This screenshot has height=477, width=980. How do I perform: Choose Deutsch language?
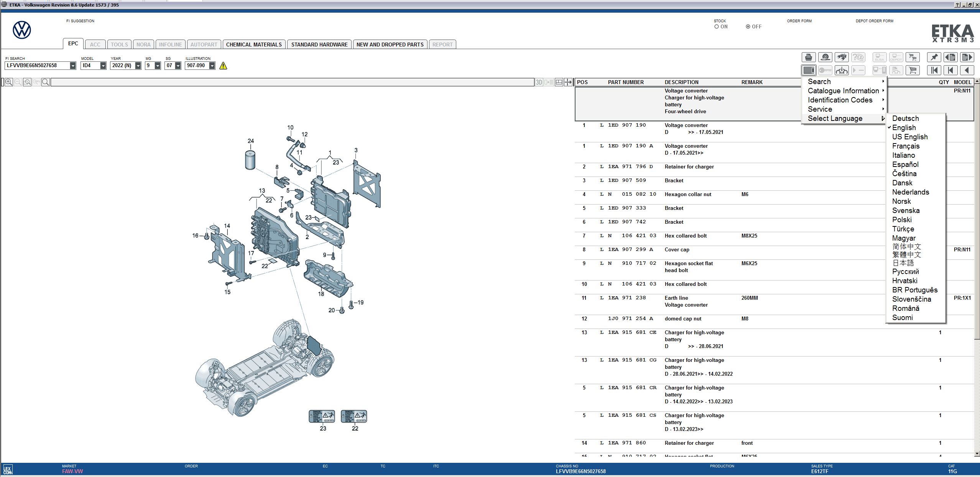coord(916,118)
